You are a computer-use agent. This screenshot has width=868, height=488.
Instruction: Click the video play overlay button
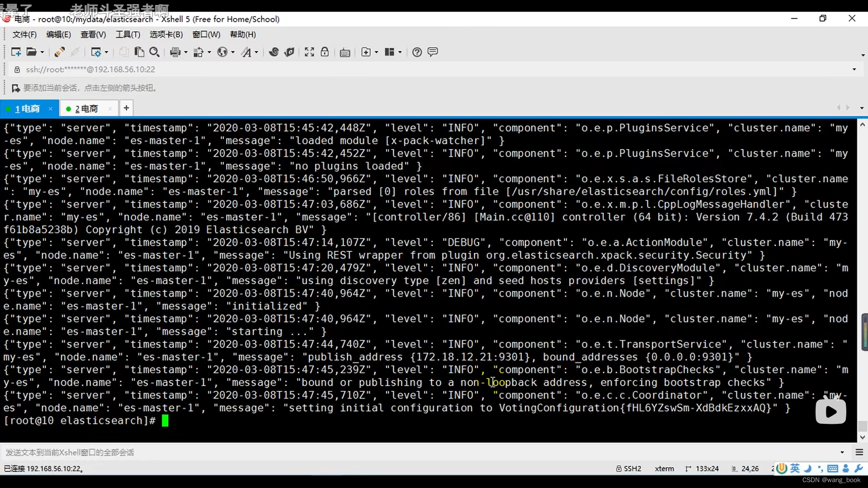point(830,411)
